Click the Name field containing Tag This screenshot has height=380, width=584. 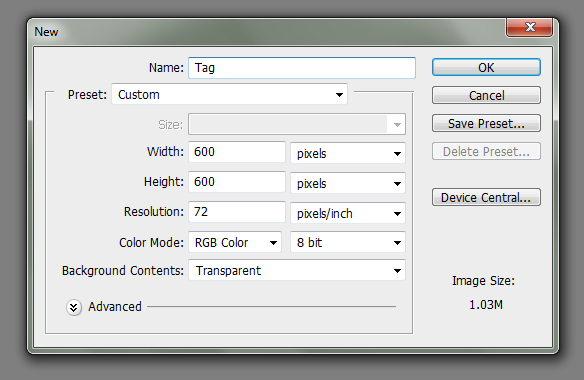302,68
